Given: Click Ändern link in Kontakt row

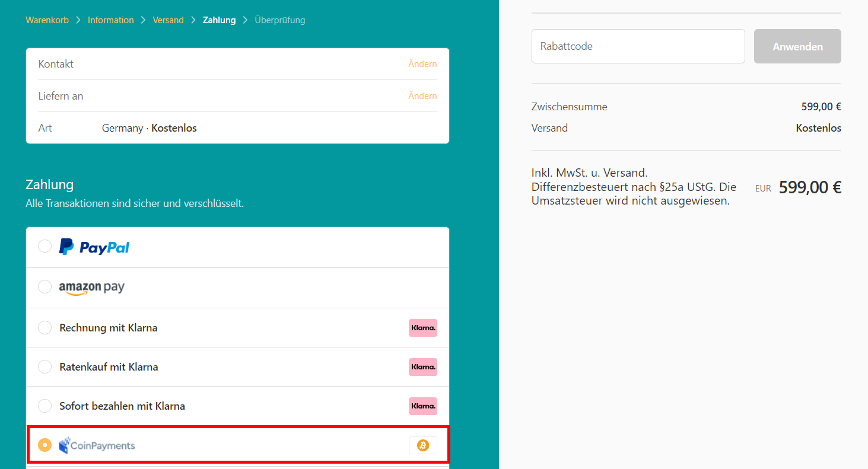Looking at the screenshot, I should [x=422, y=64].
